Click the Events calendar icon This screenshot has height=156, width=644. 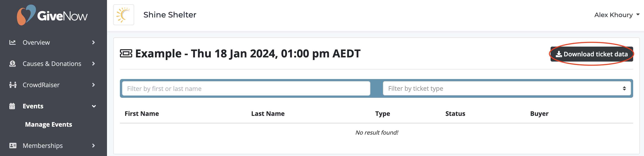coord(13,106)
